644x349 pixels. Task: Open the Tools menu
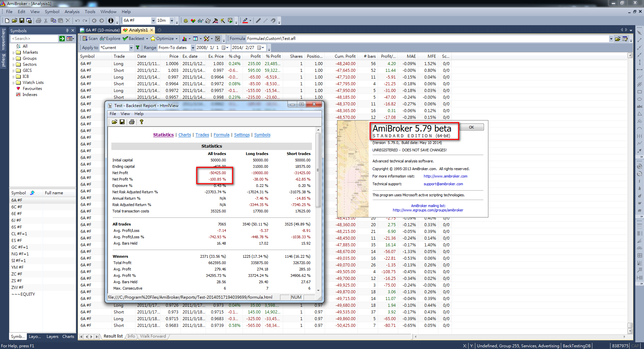click(x=90, y=12)
